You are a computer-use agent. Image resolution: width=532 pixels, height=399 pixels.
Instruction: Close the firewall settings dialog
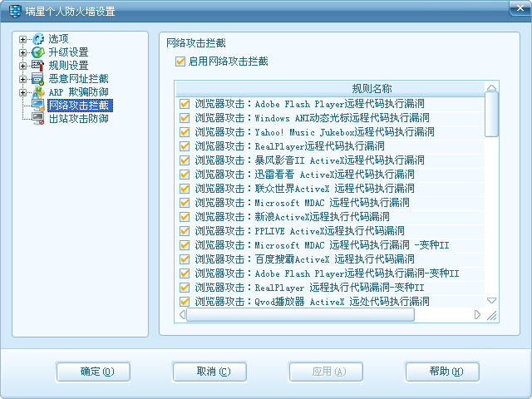point(520,8)
